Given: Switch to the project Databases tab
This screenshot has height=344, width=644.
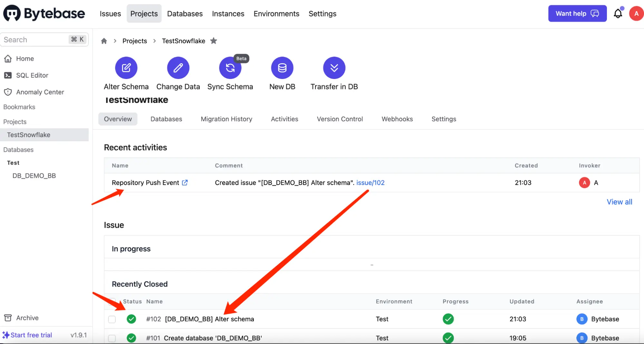Looking at the screenshot, I should pyautogui.click(x=166, y=119).
